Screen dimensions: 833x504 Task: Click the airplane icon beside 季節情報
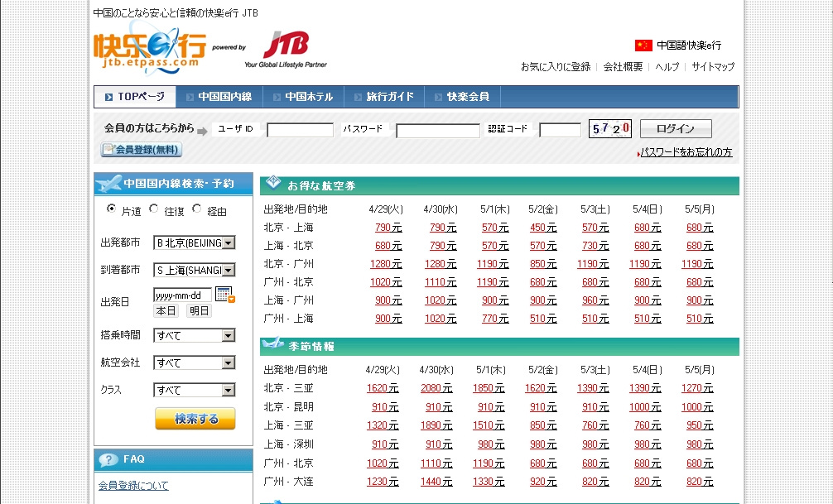(x=272, y=344)
